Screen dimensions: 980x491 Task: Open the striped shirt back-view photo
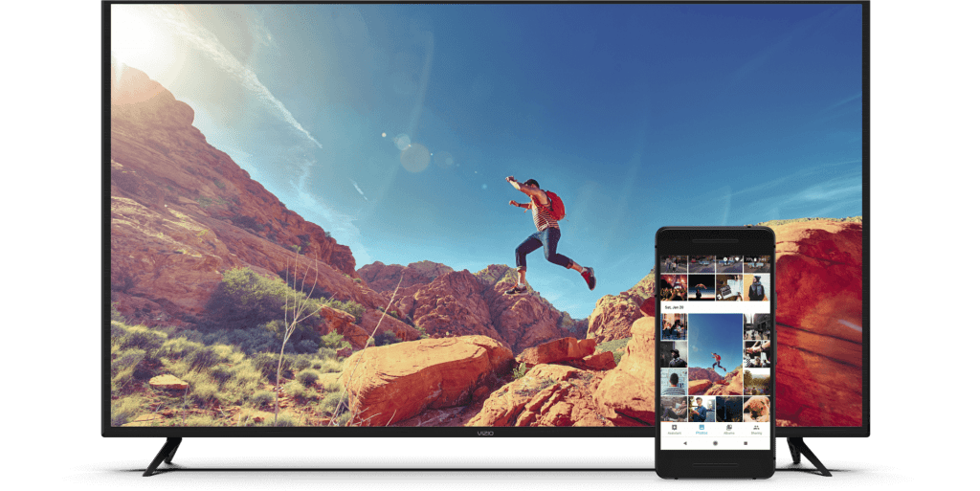point(674,383)
